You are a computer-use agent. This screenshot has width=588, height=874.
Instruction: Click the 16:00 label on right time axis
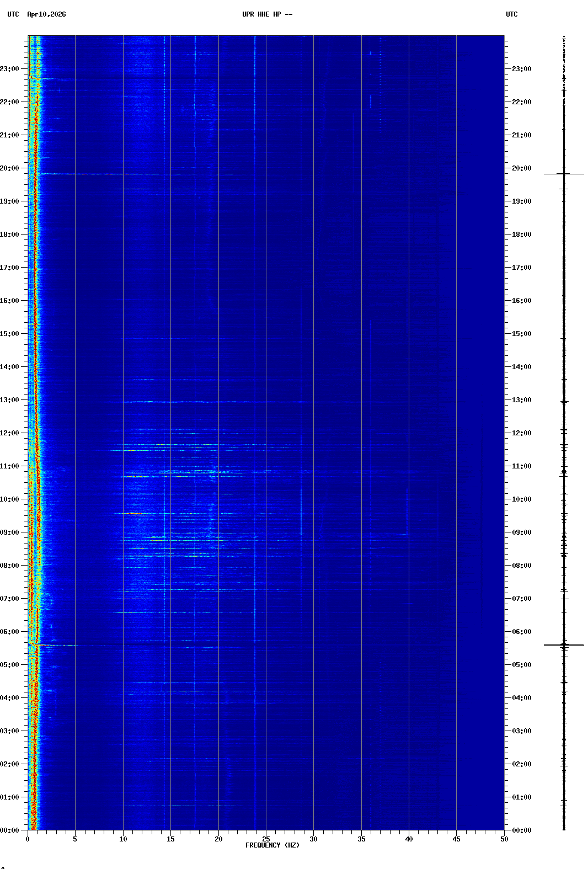[x=521, y=301]
